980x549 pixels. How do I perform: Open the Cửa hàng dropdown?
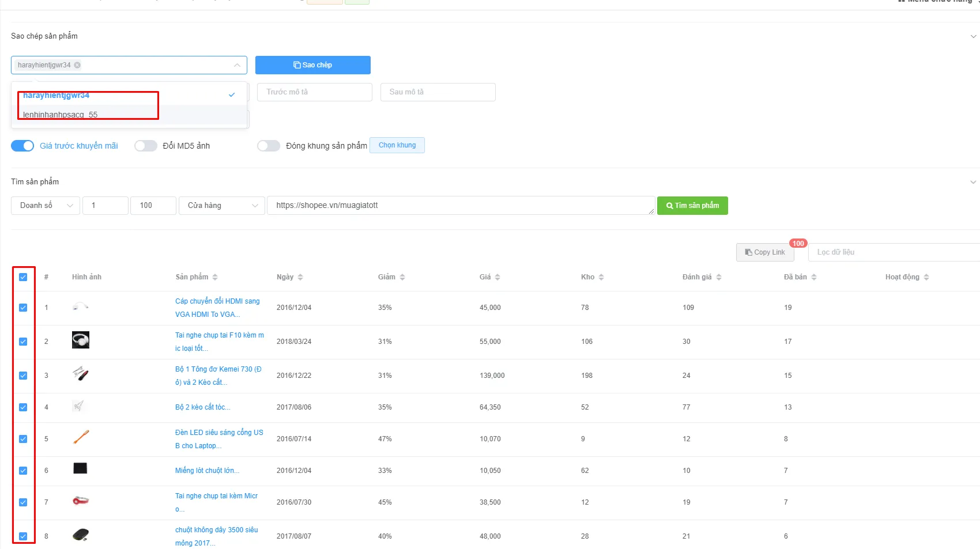point(221,206)
